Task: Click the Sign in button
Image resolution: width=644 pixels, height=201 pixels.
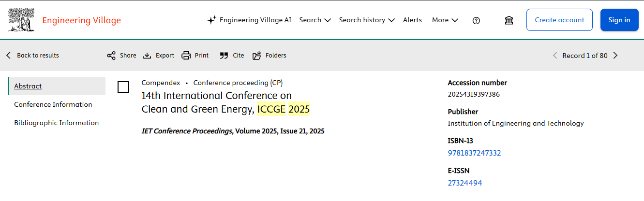Action: click(x=619, y=20)
